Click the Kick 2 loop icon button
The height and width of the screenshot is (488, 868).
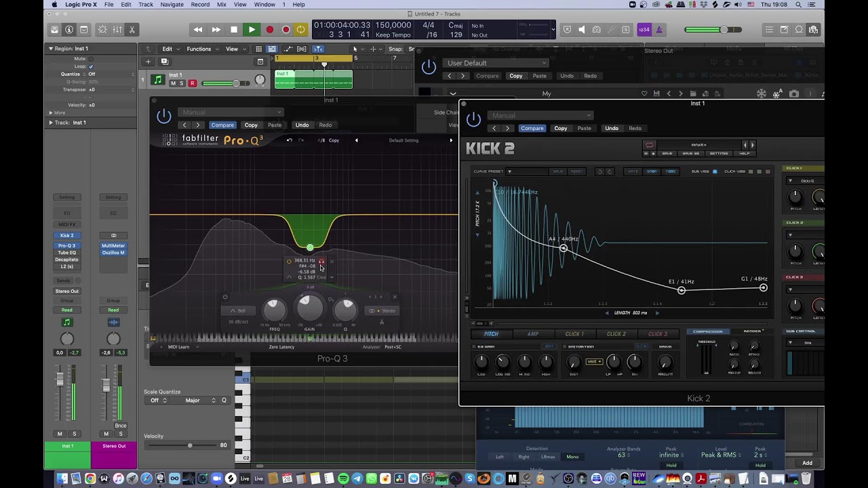point(649,144)
